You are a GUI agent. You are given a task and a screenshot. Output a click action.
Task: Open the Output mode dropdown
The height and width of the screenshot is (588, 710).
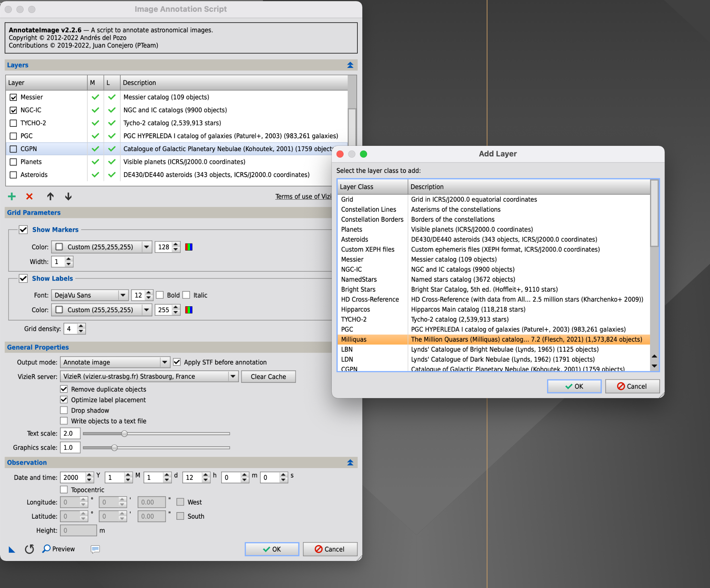click(115, 362)
